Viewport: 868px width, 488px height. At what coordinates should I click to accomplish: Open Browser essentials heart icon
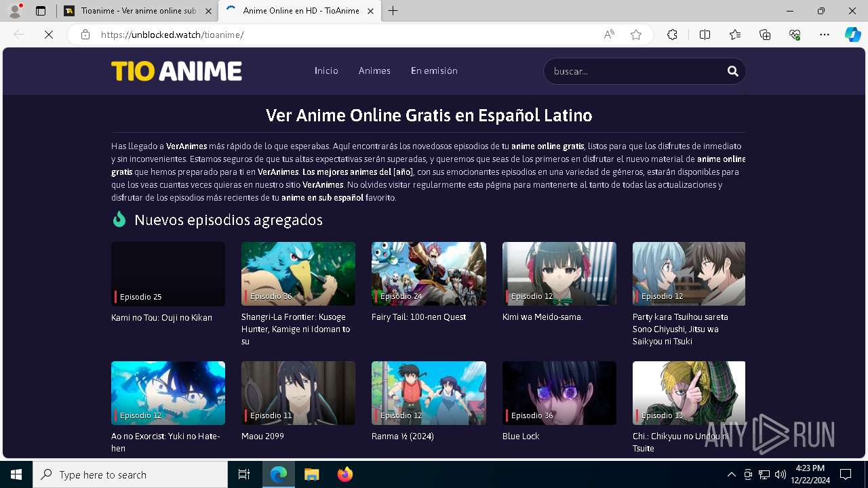795,35
